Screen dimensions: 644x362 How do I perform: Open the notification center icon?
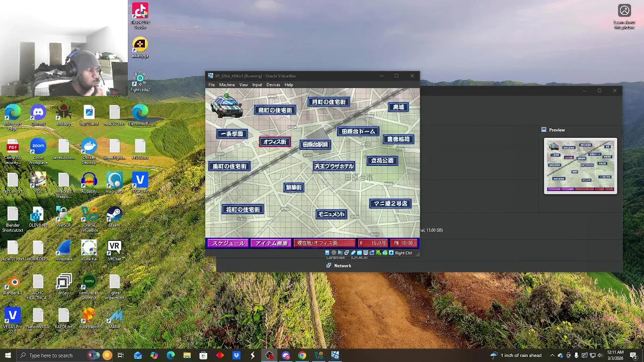coord(633,355)
